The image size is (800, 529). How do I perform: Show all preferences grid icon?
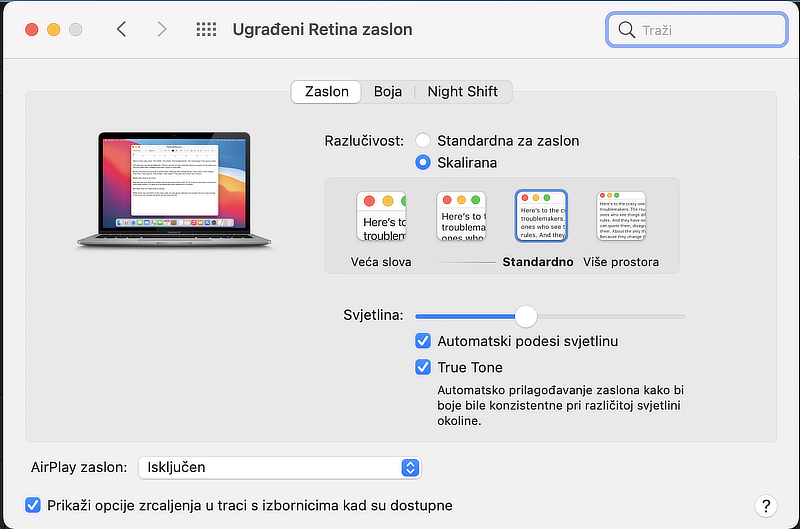[206, 29]
